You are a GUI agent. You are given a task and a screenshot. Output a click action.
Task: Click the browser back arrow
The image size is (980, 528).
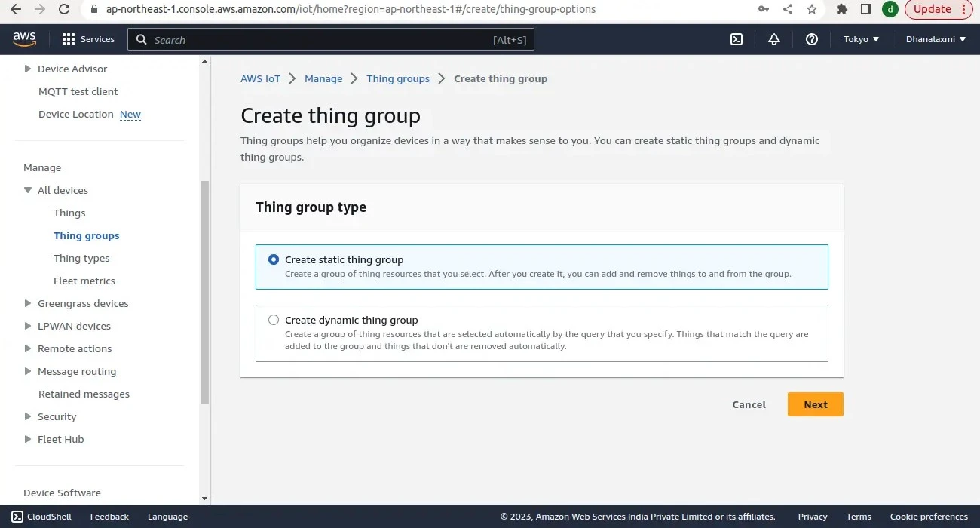16,9
